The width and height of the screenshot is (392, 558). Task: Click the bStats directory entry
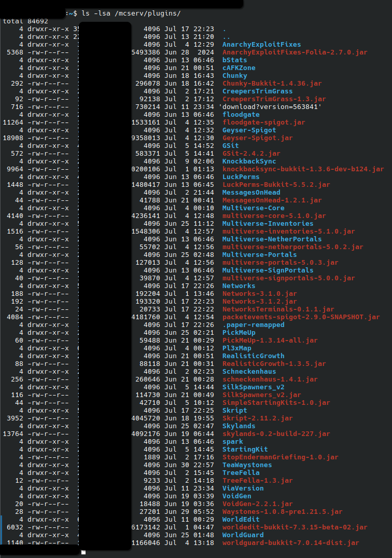[234, 60]
